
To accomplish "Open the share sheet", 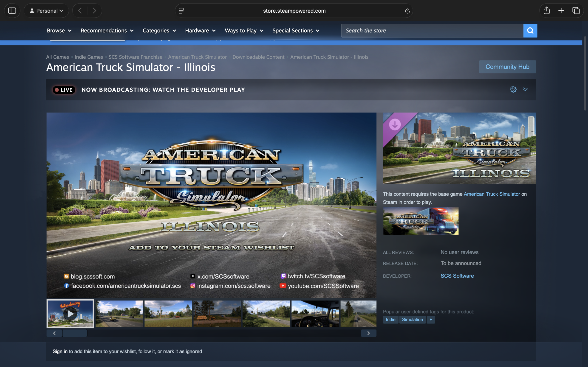I will [547, 11].
